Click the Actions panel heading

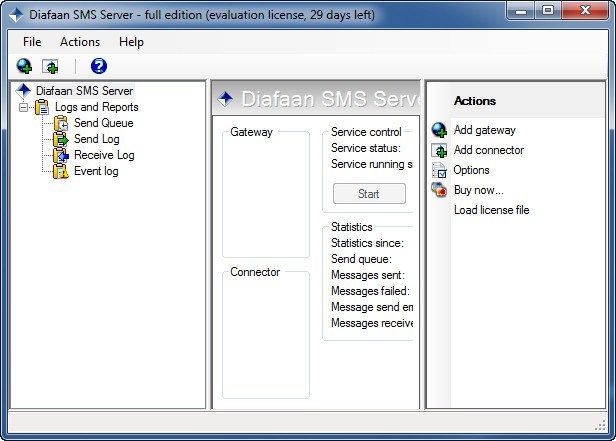click(475, 101)
